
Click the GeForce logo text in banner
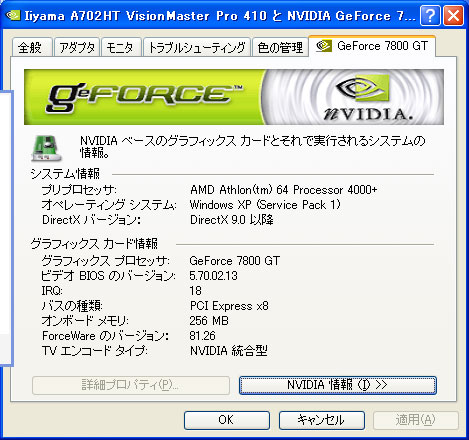(144, 97)
